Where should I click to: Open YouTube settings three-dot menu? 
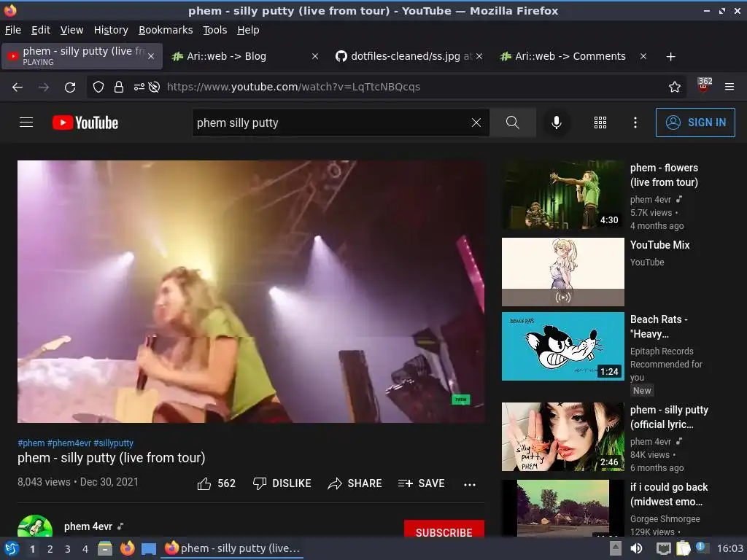635,122
